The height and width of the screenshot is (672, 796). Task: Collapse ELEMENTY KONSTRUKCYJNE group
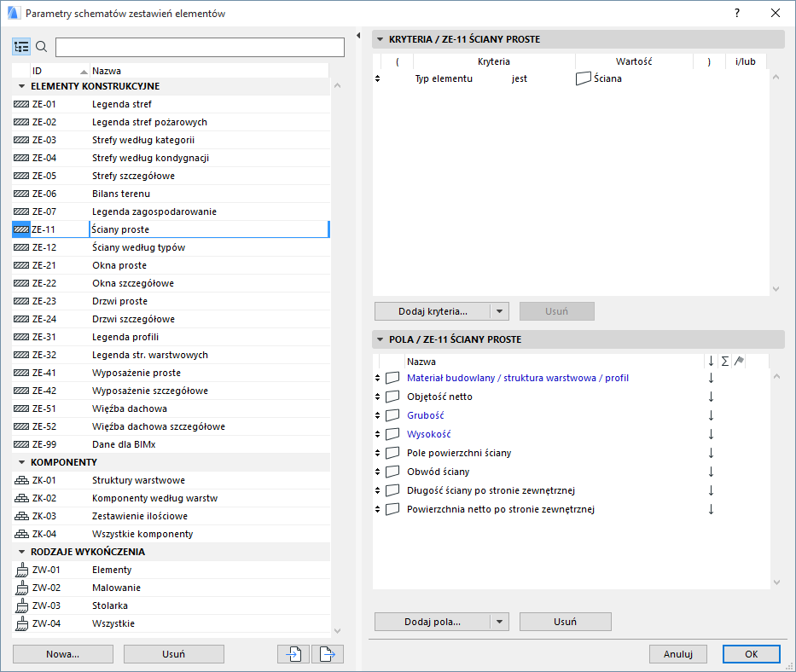click(x=22, y=86)
